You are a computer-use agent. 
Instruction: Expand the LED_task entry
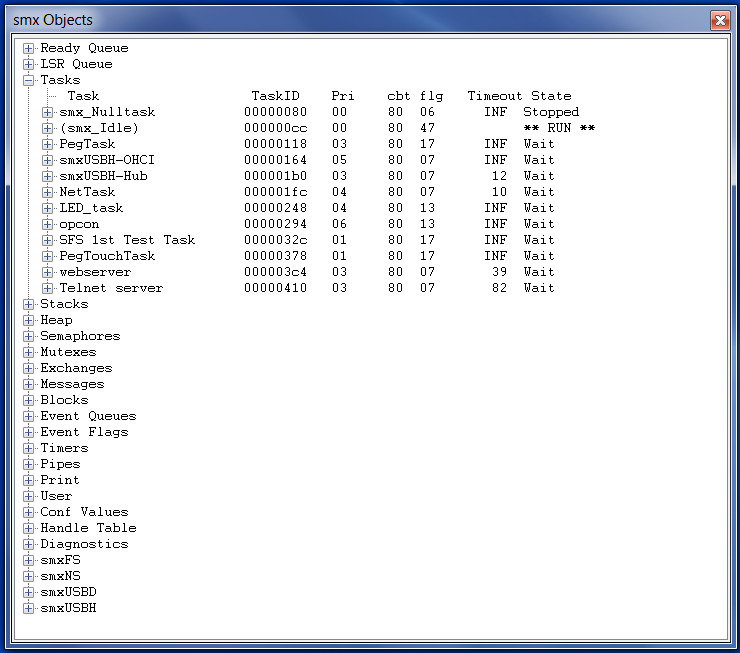click(47, 208)
